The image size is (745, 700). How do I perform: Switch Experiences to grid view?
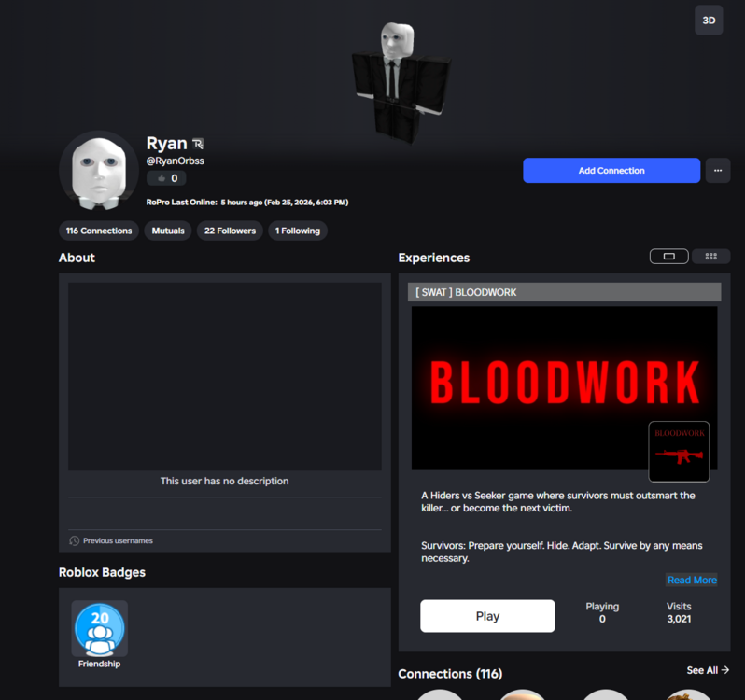coord(710,257)
